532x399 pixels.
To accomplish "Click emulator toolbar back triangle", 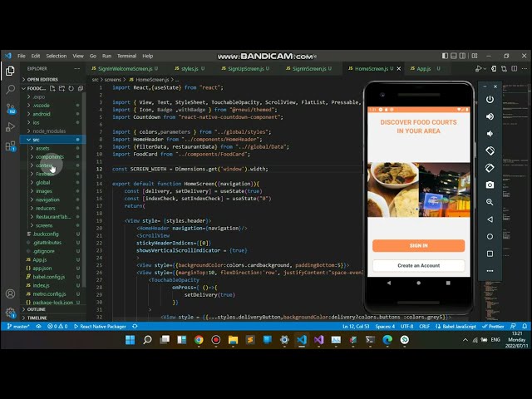I will pos(490,219).
